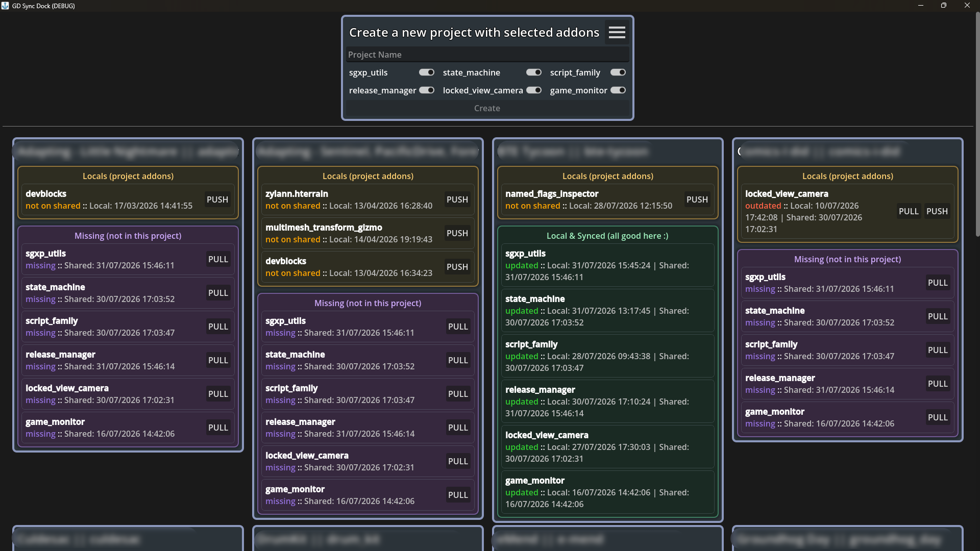
Task: Toggle the release_manager addon switch
Action: coord(427,90)
